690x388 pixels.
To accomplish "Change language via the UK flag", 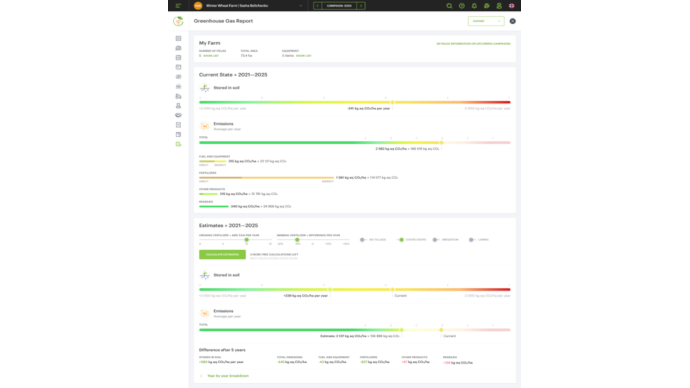I will point(511,6).
